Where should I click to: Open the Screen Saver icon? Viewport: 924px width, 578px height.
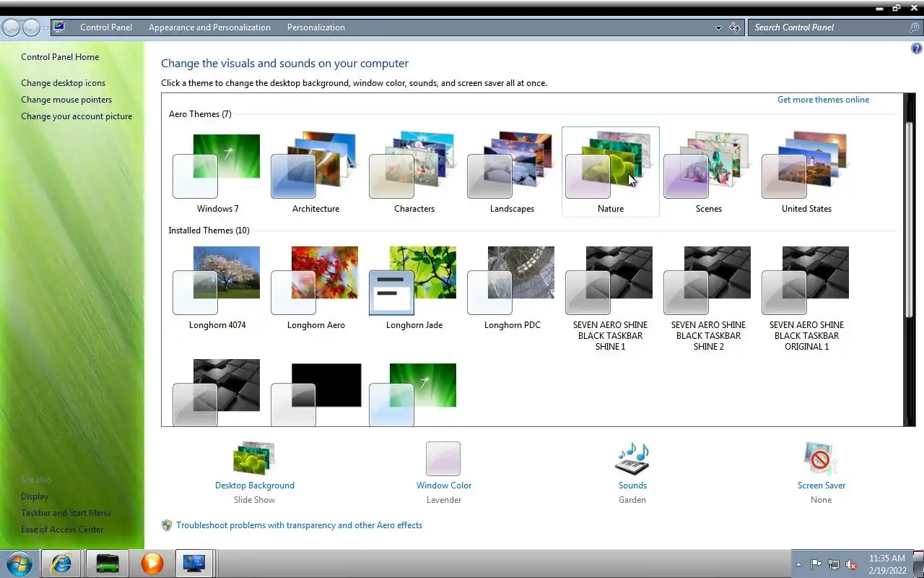coord(821,458)
